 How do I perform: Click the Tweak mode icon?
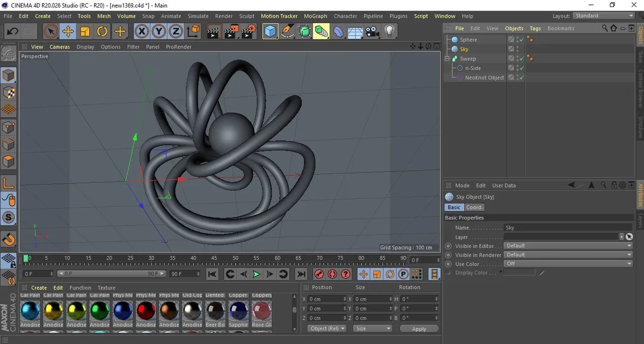click(9, 200)
